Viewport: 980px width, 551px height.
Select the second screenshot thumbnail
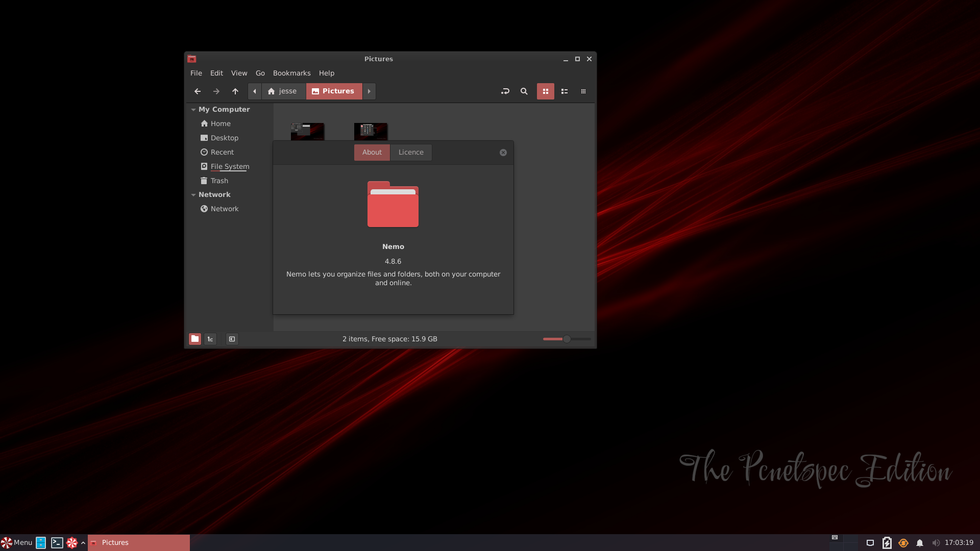pos(371,131)
